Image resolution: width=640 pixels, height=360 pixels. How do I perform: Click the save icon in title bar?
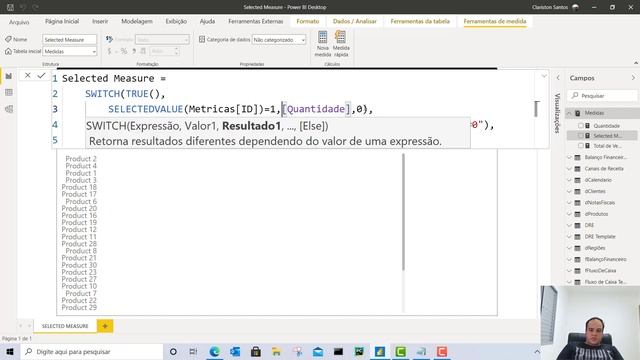coord(10,7)
